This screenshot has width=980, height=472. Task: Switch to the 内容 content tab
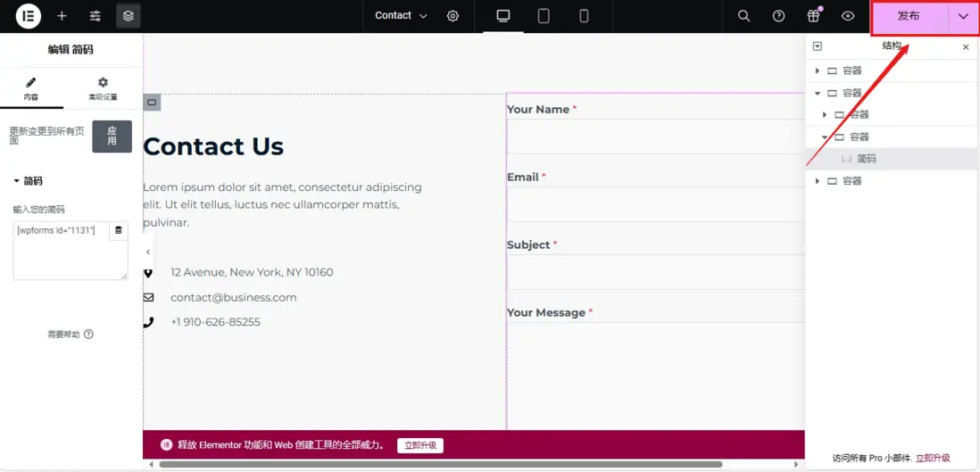pyautogui.click(x=31, y=89)
